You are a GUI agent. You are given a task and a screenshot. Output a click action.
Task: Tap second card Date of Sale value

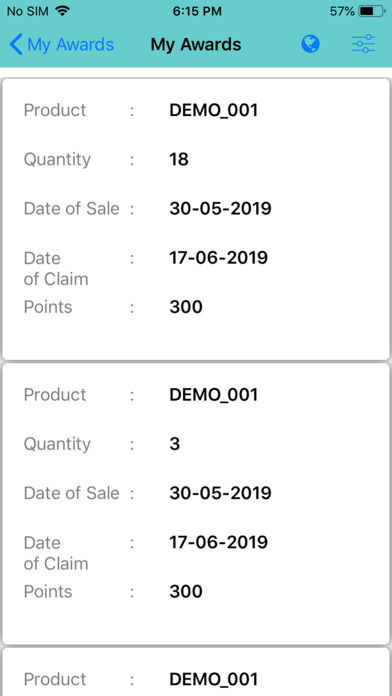pyautogui.click(x=220, y=493)
